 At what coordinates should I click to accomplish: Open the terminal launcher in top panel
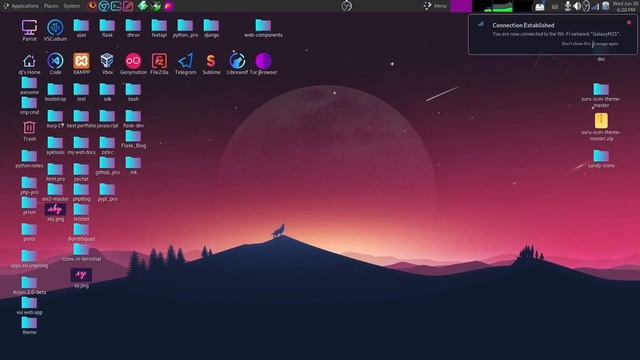[116, 6]
